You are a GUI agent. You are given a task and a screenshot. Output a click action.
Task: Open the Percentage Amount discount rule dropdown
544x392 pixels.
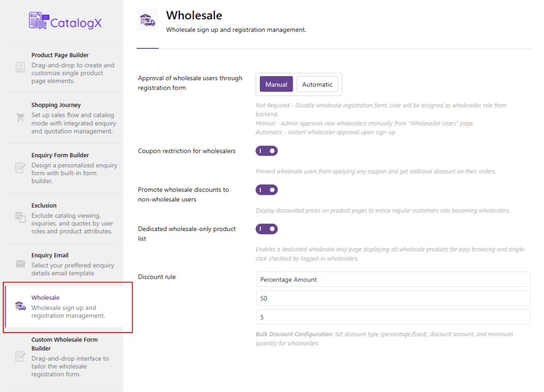click(393, 279)
